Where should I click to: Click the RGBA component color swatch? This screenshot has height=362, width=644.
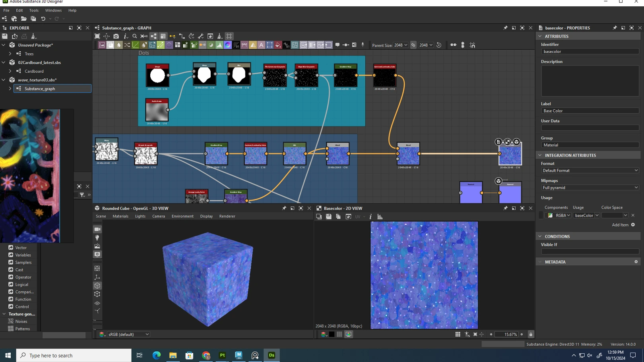550,215
